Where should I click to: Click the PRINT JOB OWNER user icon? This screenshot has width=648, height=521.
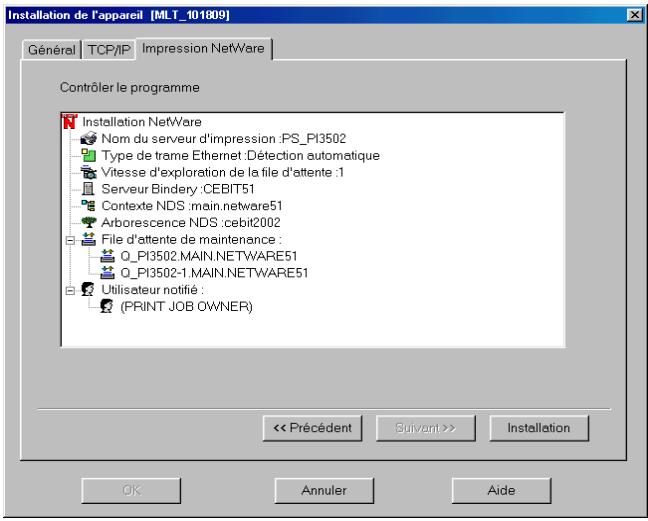[x=107, y=306]
